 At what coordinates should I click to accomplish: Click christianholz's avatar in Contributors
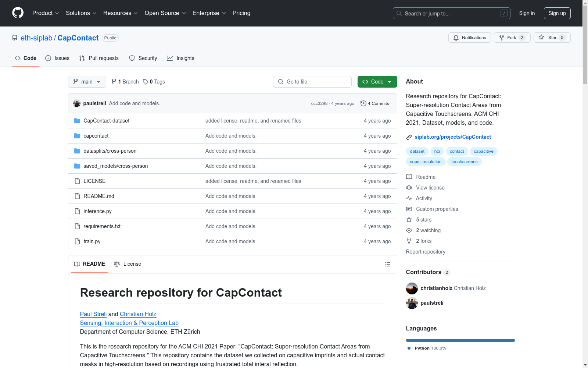[412, 288]
